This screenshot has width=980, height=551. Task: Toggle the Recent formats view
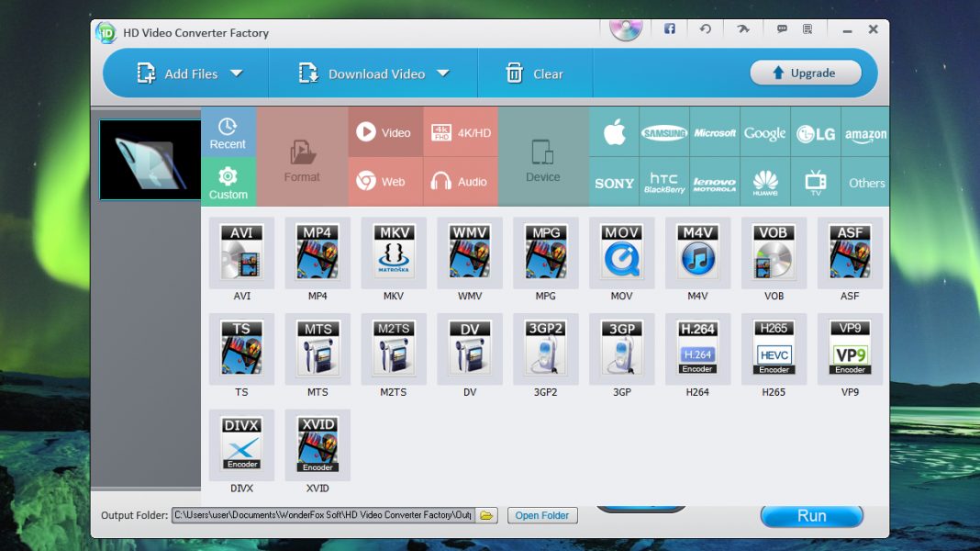coord(228,132)
